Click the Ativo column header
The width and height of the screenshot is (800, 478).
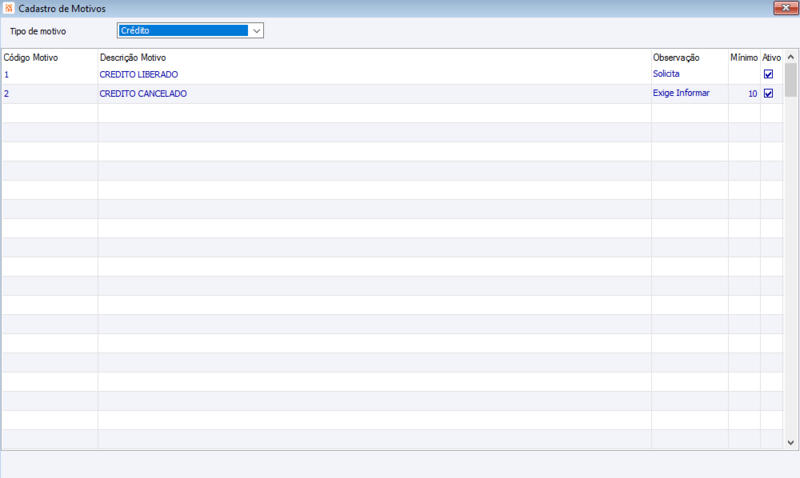click(771, 58)
